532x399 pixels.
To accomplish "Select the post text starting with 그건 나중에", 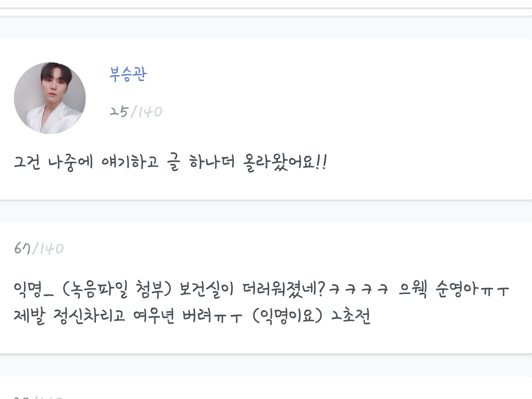I will (170, 162).
